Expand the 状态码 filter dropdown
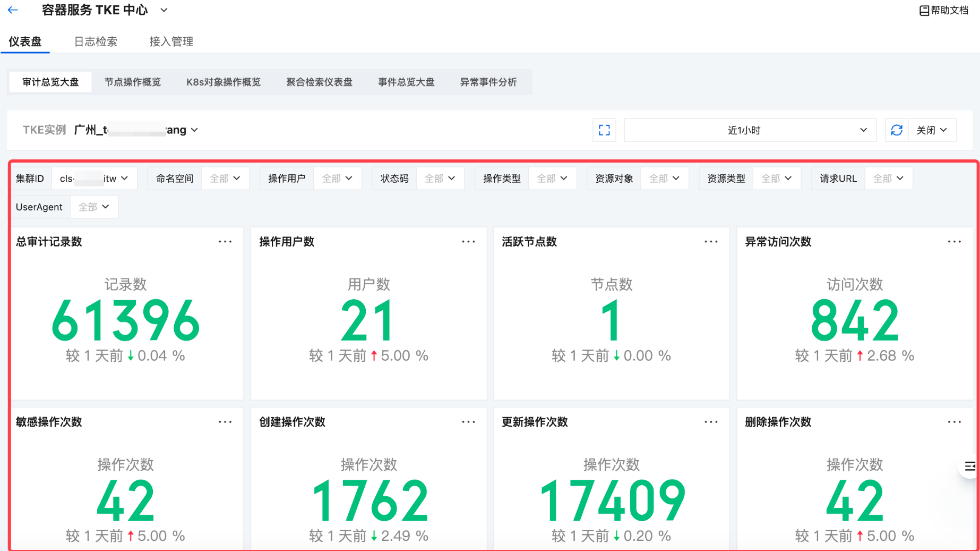980x551 pixels. [x=440, y=179]
